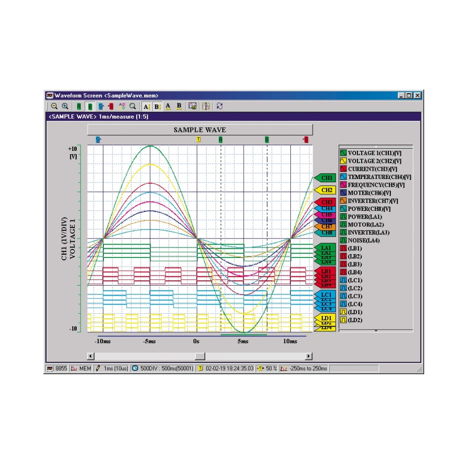Select the LB1 red channel tag
This screenshot has height=476, width=476.
[326, 271]
